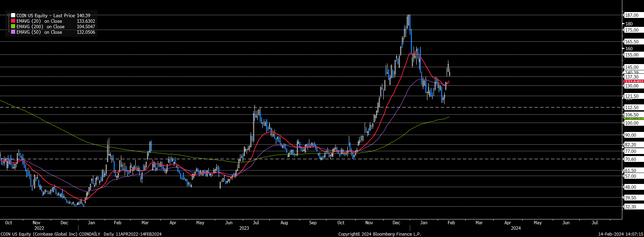The image size is (644, 237).
Task: Click the white COIN US Equity color swatch
Action: 13,16
